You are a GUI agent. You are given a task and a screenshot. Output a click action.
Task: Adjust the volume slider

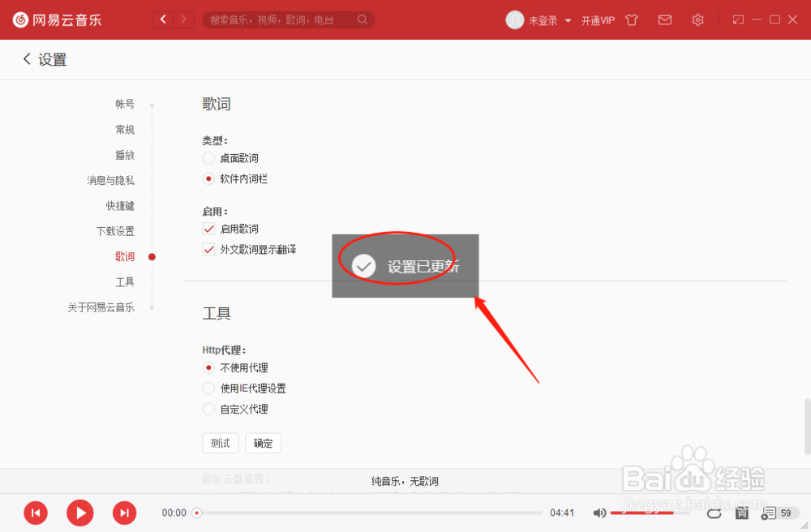click(650, 513)
